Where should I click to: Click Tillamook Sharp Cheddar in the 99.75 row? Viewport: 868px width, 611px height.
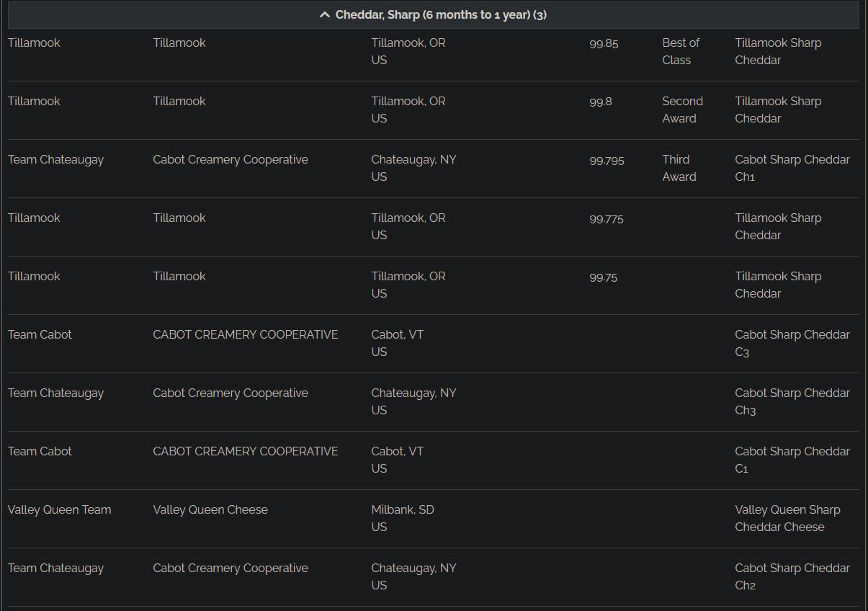(778, 285)
